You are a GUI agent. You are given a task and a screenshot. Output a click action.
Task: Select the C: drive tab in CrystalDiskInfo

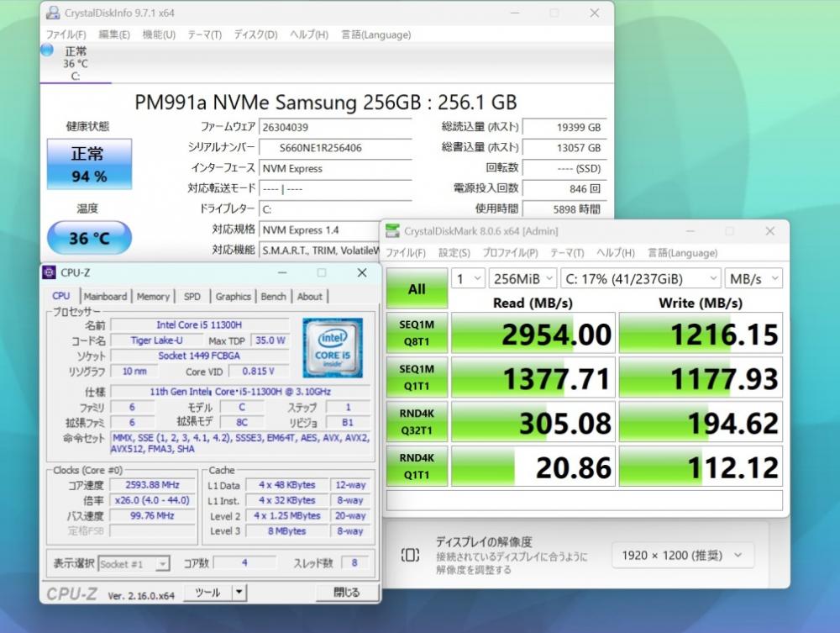(76, 63)
